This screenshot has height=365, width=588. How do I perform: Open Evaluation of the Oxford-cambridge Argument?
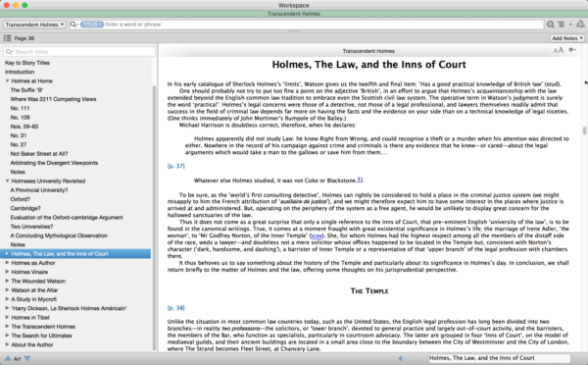(67, 218)
